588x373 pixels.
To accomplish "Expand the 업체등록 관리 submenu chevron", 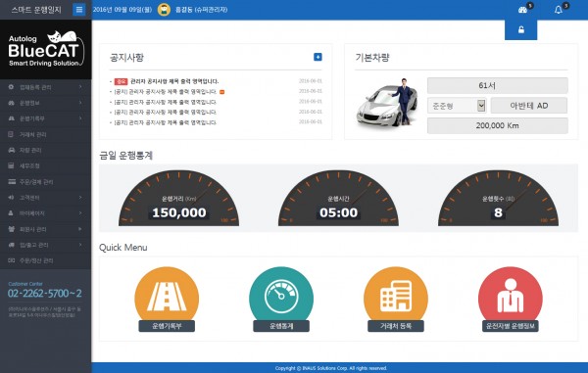I will [x=80, y=87].
